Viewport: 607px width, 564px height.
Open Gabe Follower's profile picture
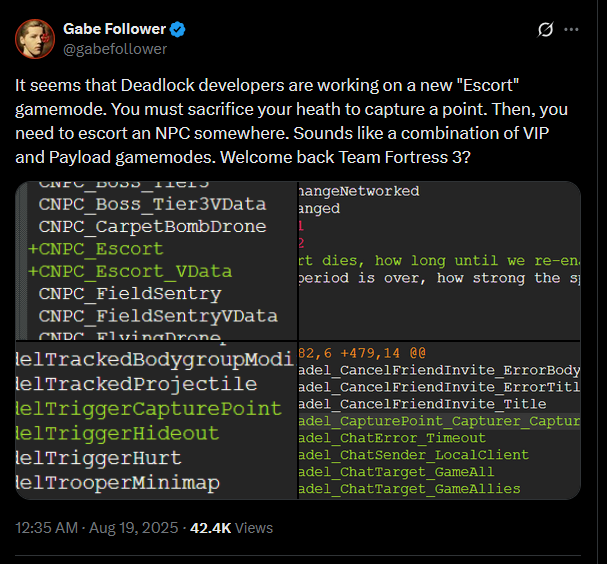35,39
